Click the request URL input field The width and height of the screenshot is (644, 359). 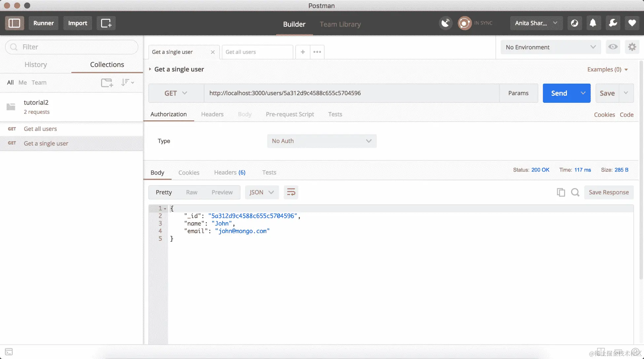click(x=351, y=93)
